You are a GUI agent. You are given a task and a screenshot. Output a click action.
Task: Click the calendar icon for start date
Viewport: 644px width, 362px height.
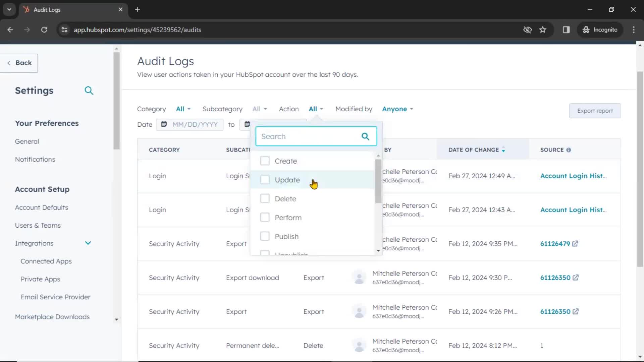pos(164,124)
